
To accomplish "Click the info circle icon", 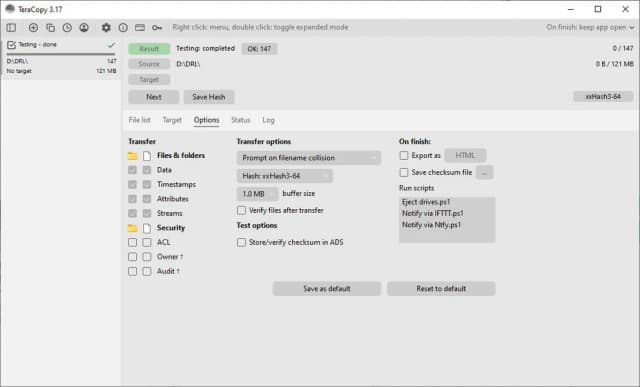I will coord(123,27).
